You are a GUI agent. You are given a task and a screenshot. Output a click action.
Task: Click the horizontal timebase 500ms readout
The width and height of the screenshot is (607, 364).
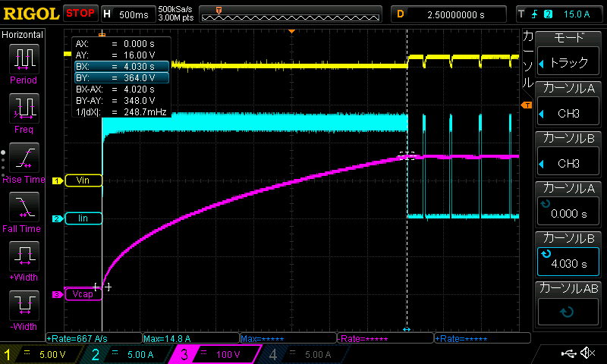click(134, 14)
